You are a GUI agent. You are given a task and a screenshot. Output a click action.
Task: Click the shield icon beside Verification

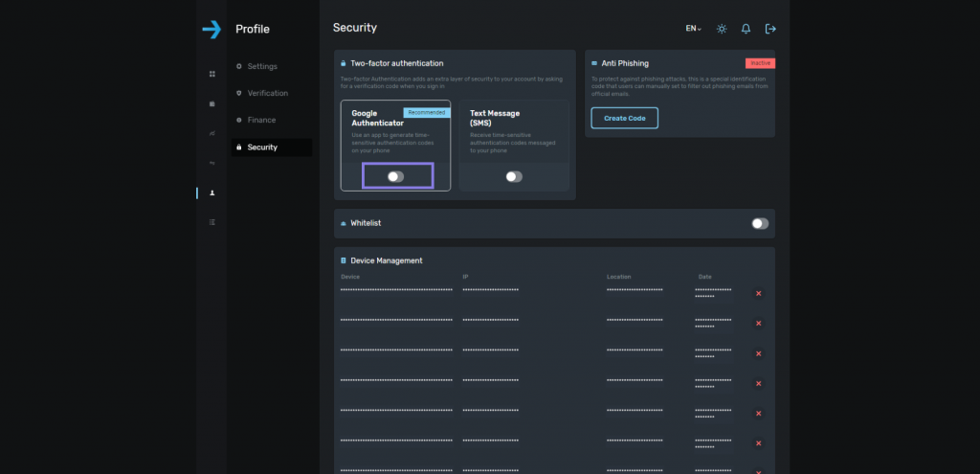(x=238, y=93)
